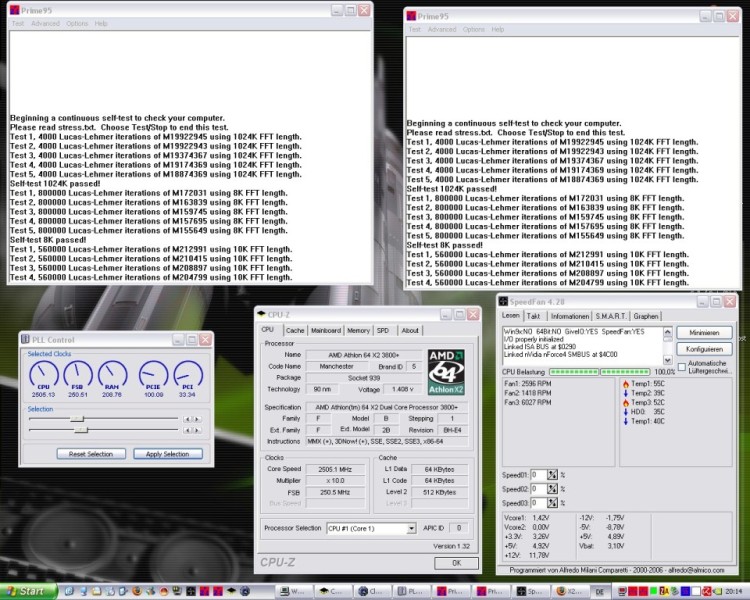
Task: Click the OK button in CPU-Z
Action: tap(456, 563)
